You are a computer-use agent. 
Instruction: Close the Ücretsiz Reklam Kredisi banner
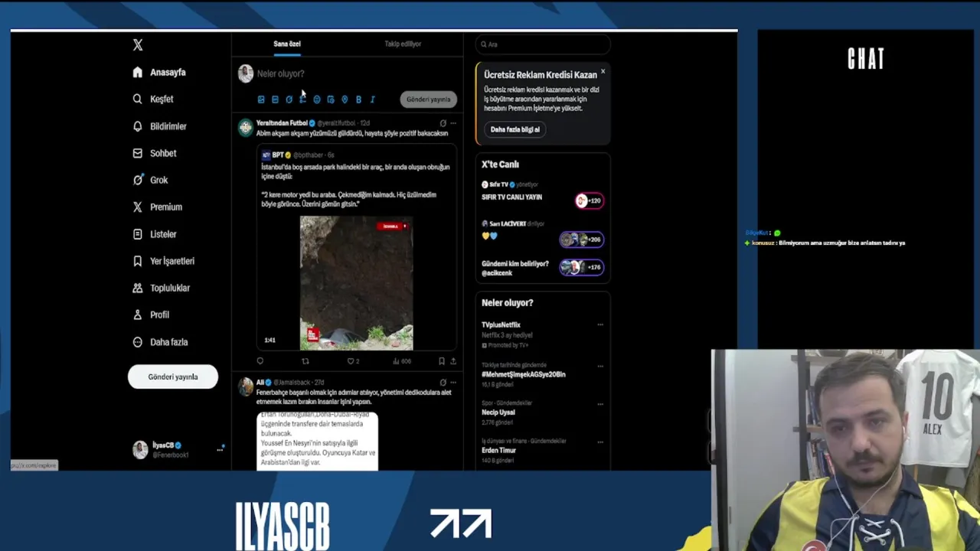pyautogui.click(x=603, y=71)
